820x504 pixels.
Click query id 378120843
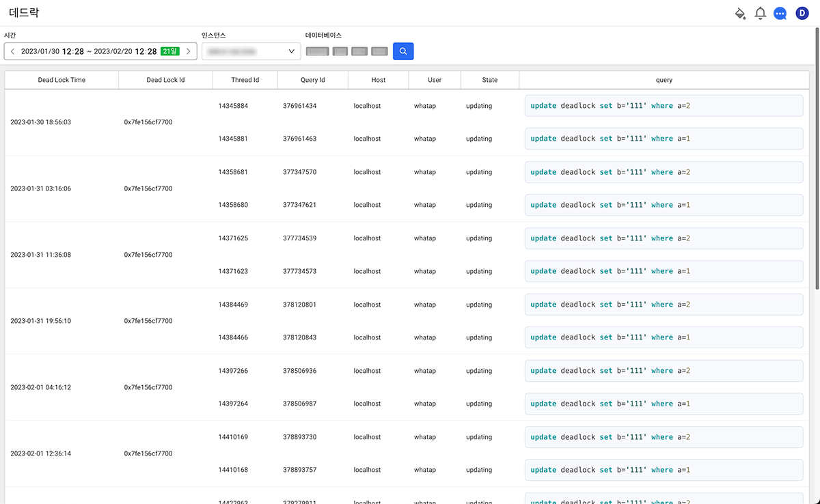(x=299, y=337)
